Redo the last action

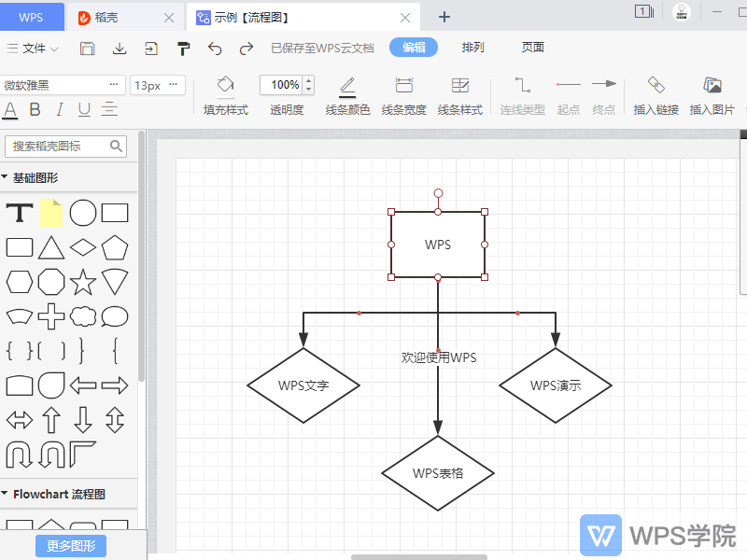247,49
